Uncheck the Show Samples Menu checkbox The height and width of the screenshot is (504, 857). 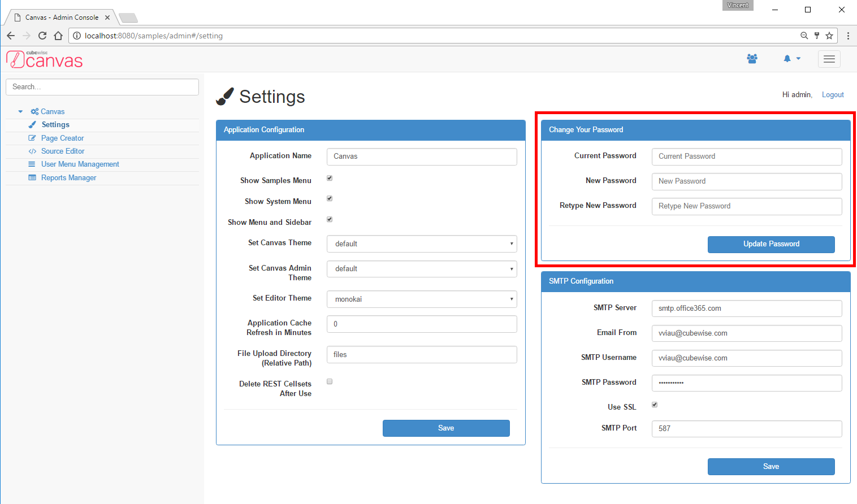click(330, 179)
